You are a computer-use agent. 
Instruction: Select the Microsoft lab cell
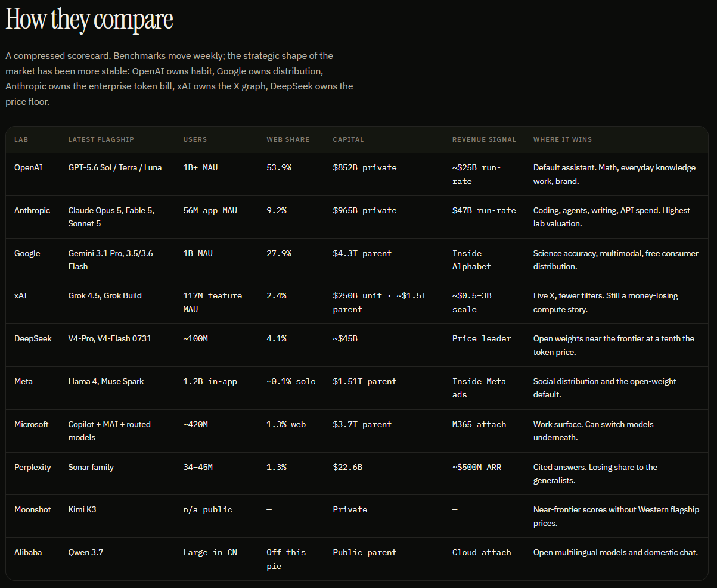32,424
